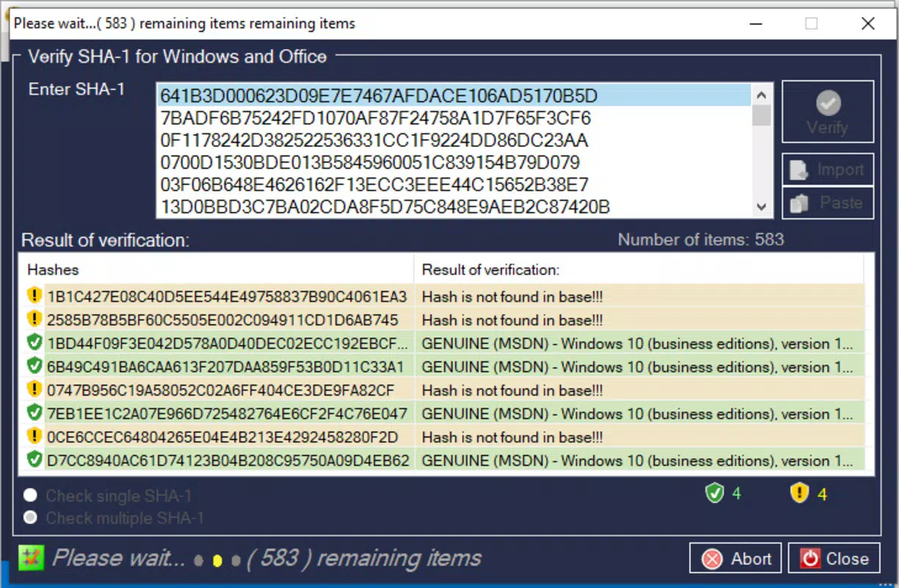Click the Import button
The image size is (899, 588).
(828, 170)
